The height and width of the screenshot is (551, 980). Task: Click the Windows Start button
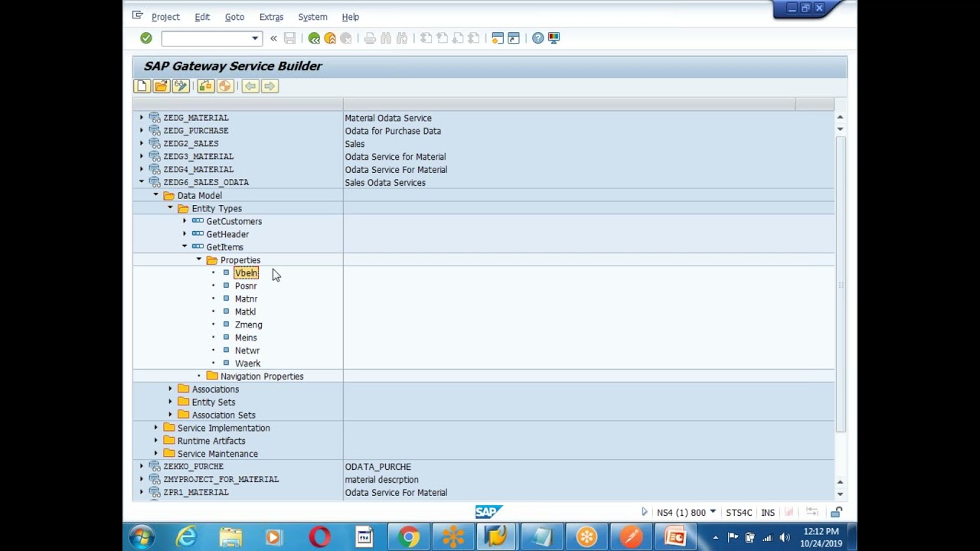click(142, 537)
